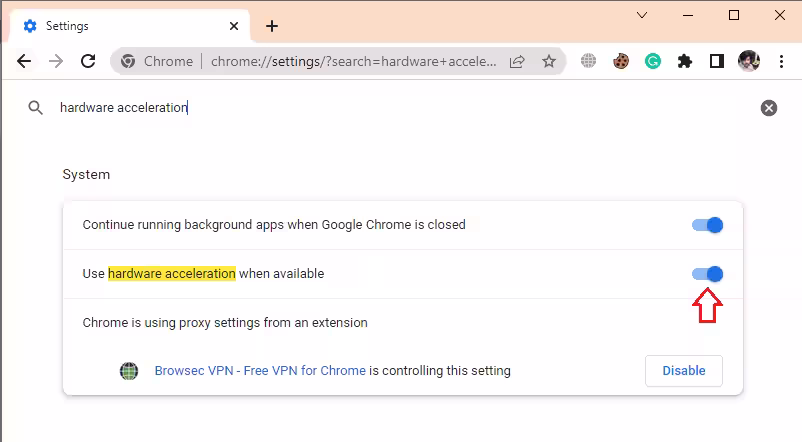This screenshot has height=442, width=802.
Task: Turn off hardware acceleration toggle
Action: click(707, 274)
